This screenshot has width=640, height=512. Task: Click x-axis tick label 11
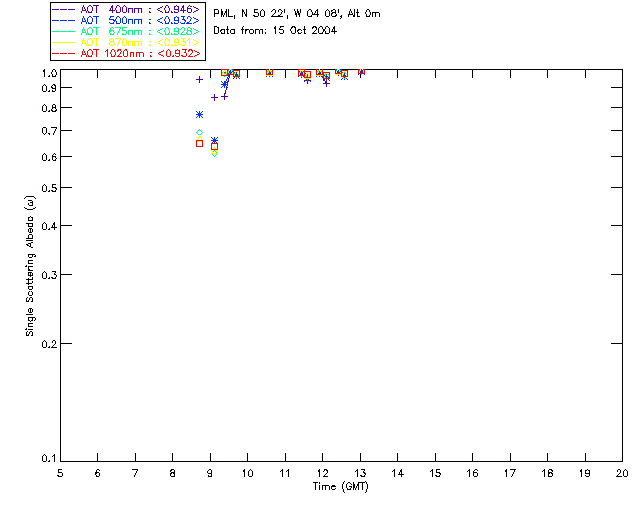(x=285, y=473)
